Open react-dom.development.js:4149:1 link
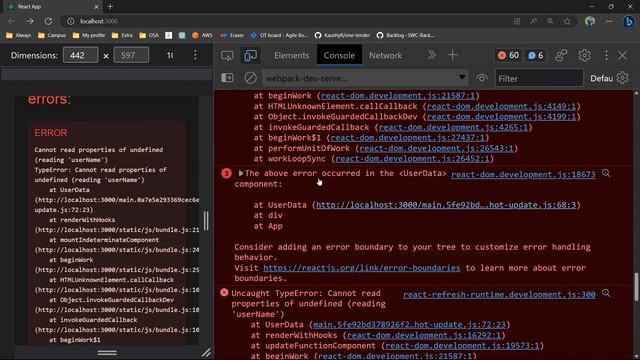Screen dimensions: 640x360 coord(501,106)
